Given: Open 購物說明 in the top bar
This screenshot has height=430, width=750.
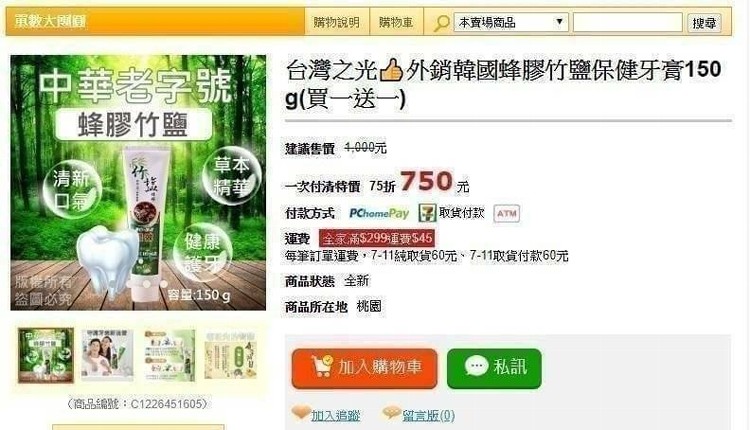Looking at the screenshot, I should (337, 22).
